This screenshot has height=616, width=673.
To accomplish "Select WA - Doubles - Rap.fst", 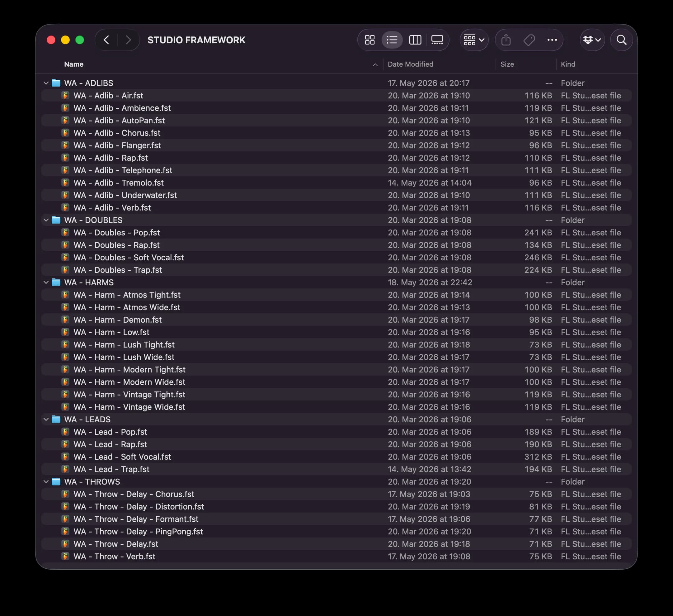I will pyautogui.click(x=336, y=245).
